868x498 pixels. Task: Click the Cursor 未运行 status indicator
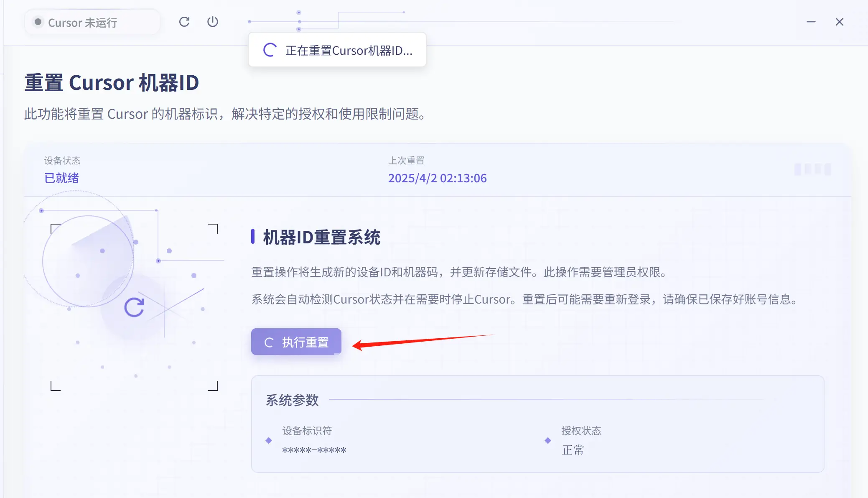[x=92, y=22]
